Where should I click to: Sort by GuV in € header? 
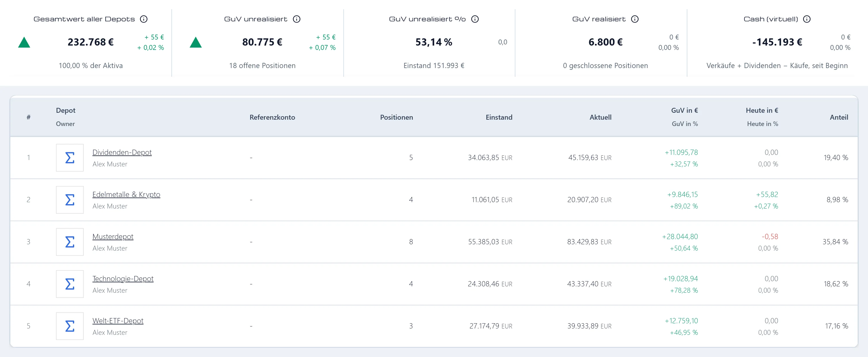684,110
